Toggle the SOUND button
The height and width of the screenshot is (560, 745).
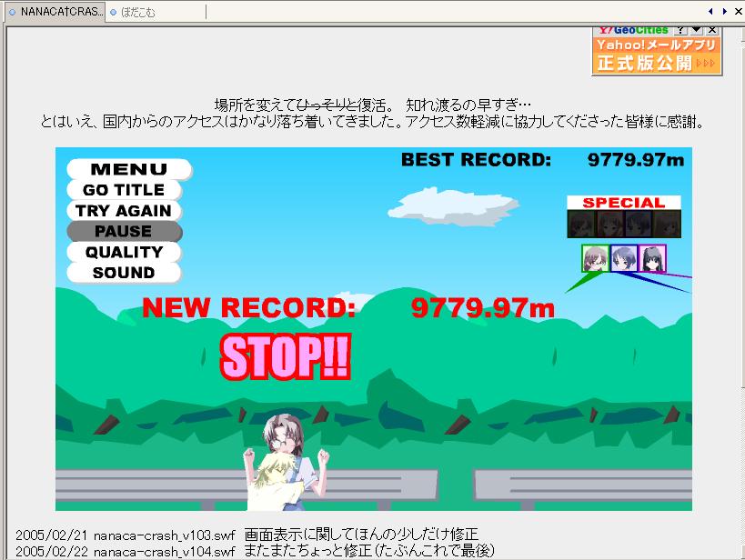click(124, 273)
